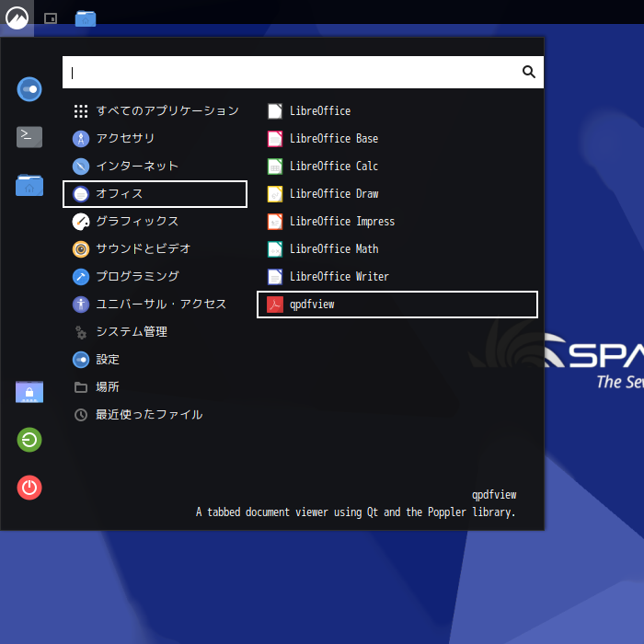
Task: Select サウンドとビデオ category
Action: click(x=155, y=249)
